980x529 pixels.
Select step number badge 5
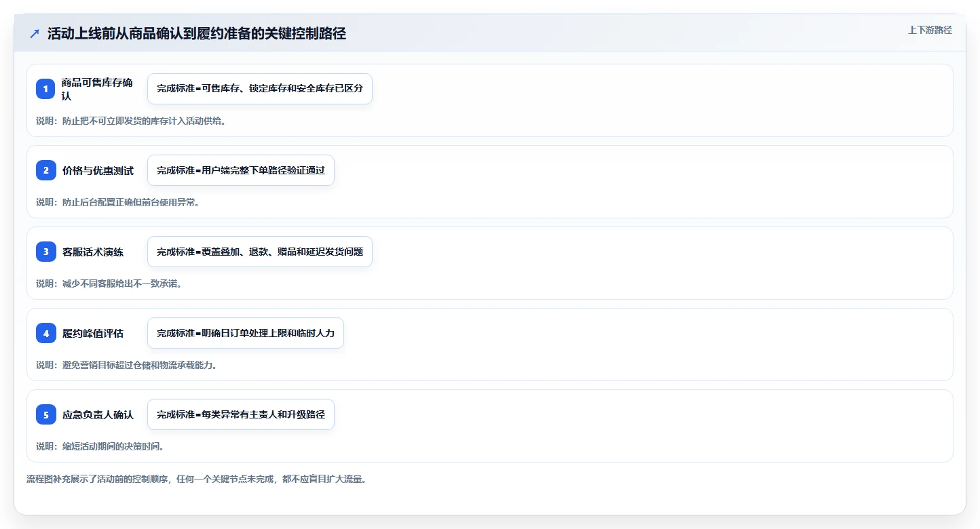point(45,414)
